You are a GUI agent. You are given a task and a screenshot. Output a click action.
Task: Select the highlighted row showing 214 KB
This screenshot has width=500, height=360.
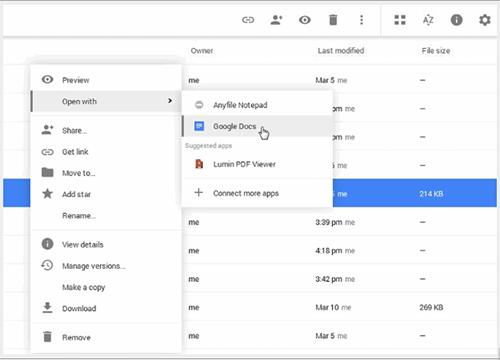coord(250,193)
